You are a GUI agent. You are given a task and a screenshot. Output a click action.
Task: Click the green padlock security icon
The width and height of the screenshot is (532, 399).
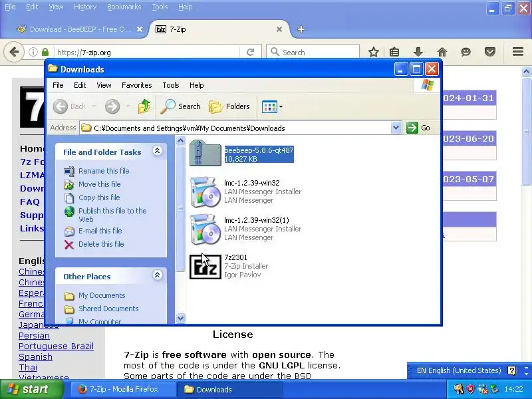[x=45, y=53]
